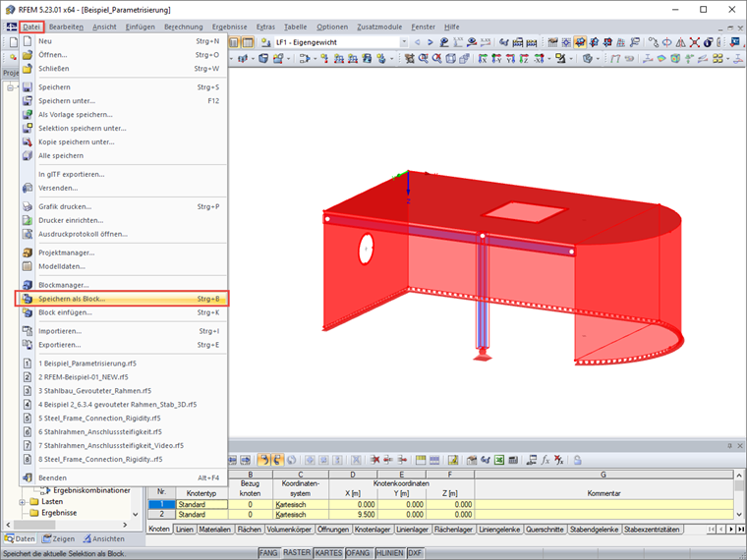The image size is (747, 560).
Task: Choose 'Beenden' from Datei menu
Action: pos(123,477)
